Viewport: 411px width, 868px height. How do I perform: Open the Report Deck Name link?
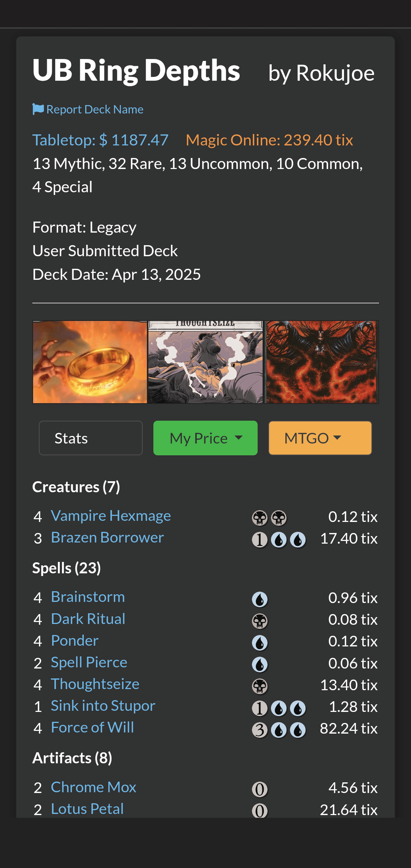(x=95, y=110)
